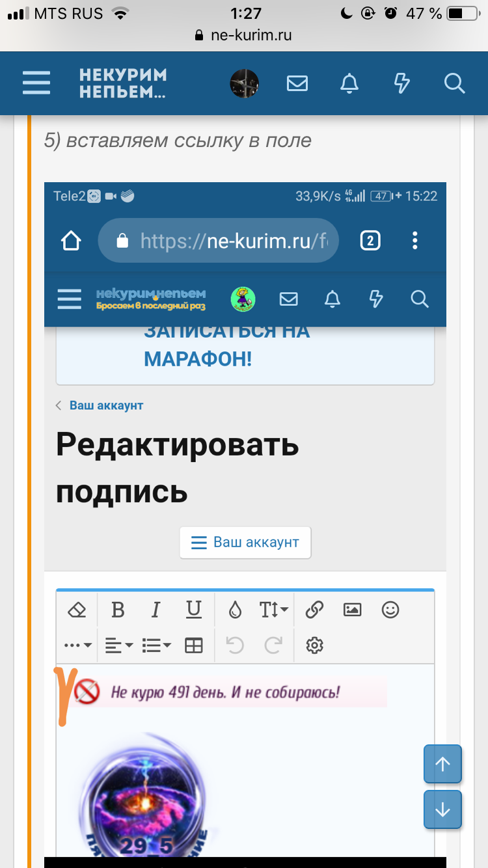The width and height of the screenshot is (488, 868).
Task: Open the text color drop tool
Action: coord(235,610)
